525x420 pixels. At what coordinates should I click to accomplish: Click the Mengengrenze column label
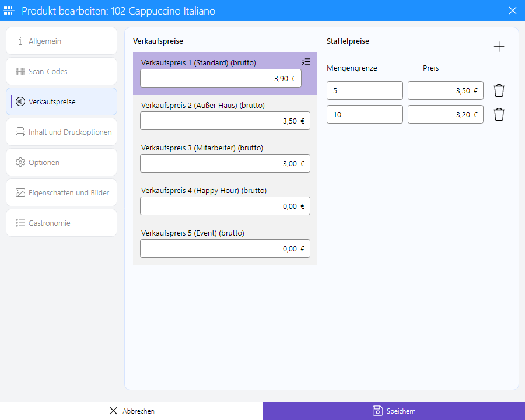click(x=352, y=68)
